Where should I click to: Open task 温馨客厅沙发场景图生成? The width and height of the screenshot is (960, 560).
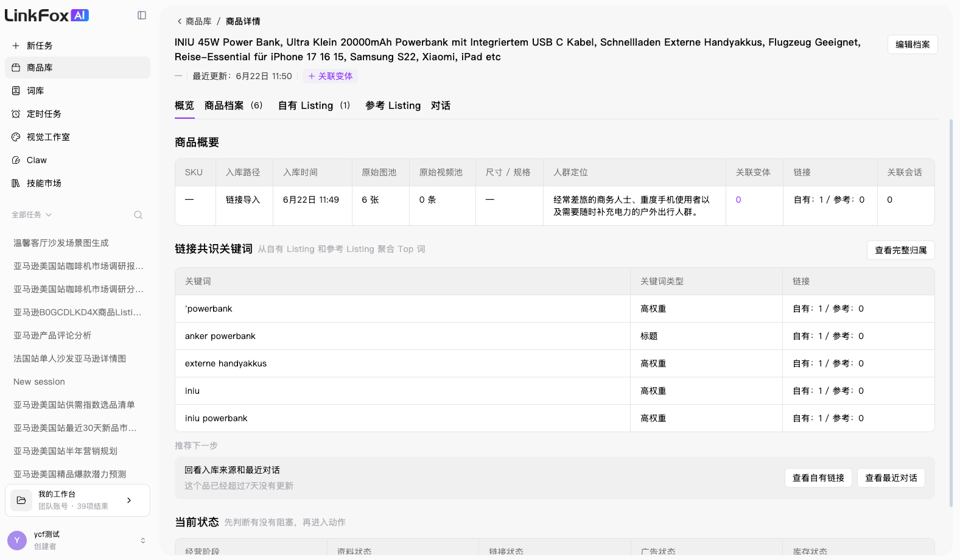coord(61,243)
